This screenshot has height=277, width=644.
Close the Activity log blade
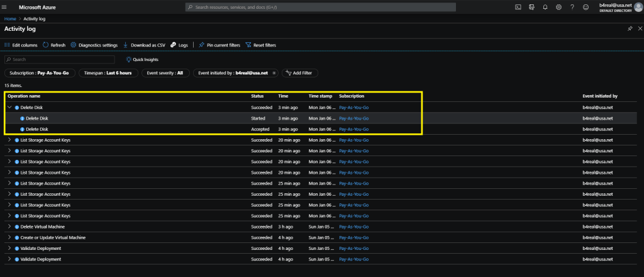pyautogui.click(x=640, y=29)
